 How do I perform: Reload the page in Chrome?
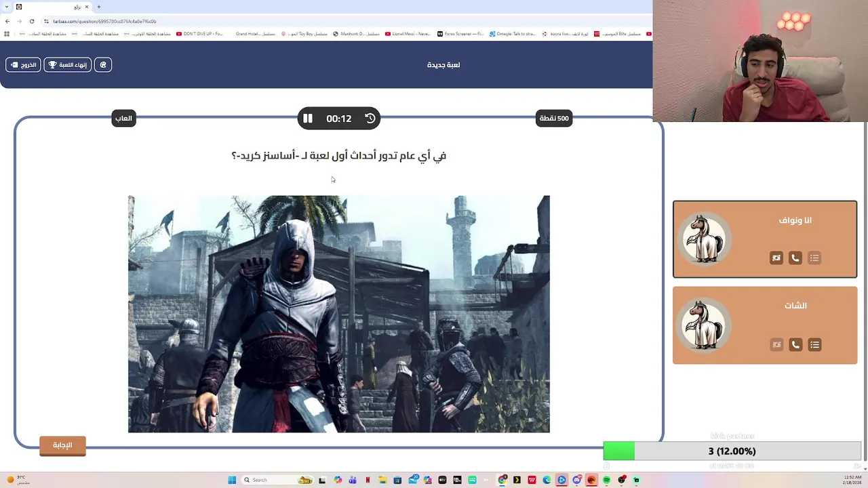tap(32, 21)
